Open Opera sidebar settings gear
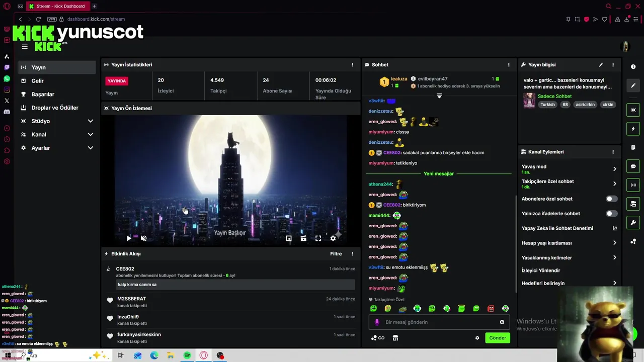The image size is (644, 362). click(x=7, y=161)
